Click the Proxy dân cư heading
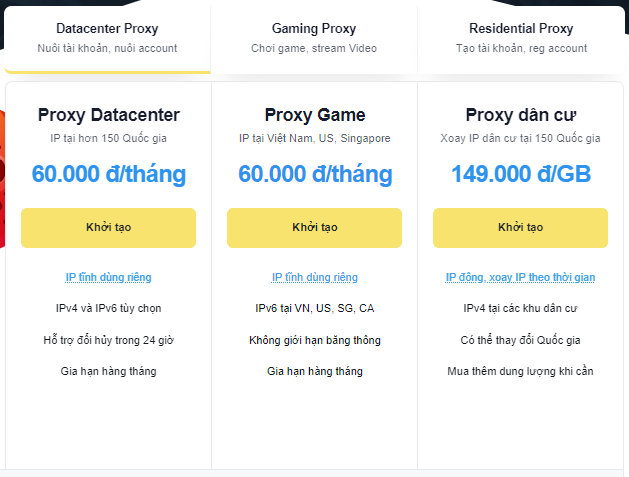Image resolution: width=629 pixels, height=477 pixels. tap(520, 115)
